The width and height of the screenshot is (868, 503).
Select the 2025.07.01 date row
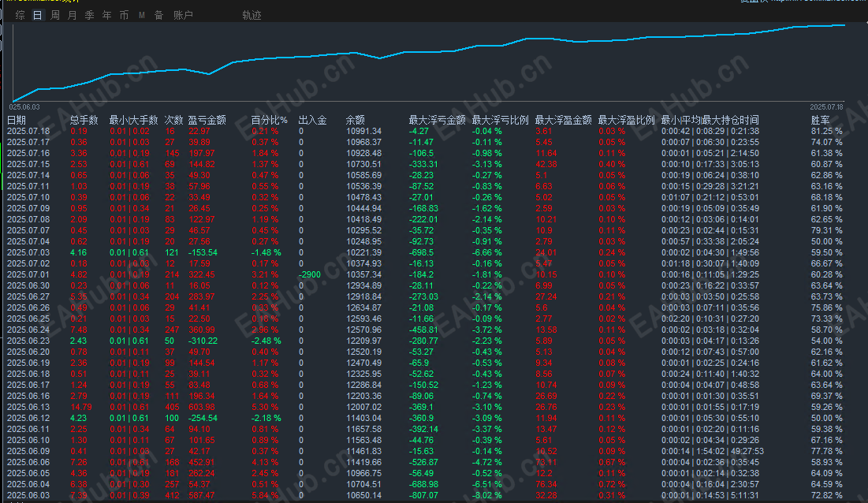[x=28, y=274]
